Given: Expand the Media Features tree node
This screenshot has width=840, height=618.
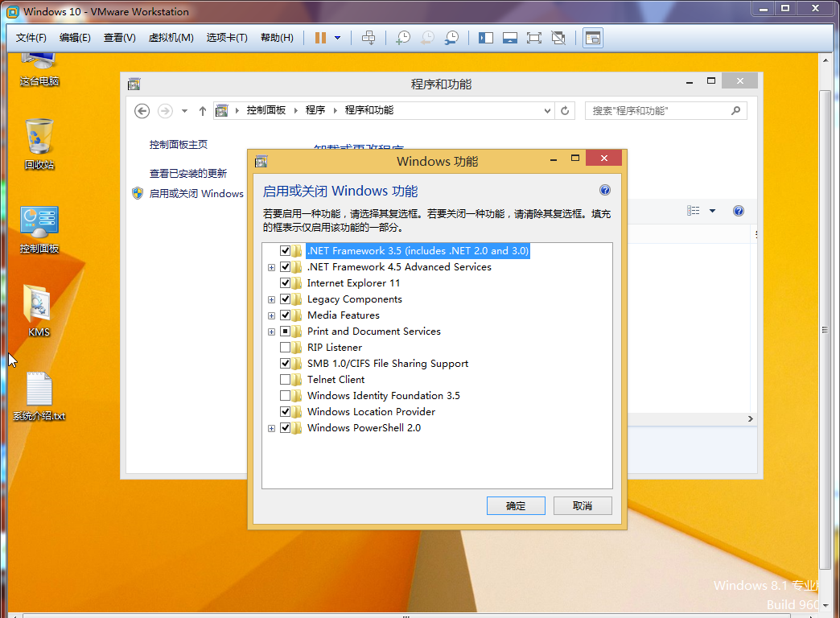Looking at the screenshot, I should 272,315.
